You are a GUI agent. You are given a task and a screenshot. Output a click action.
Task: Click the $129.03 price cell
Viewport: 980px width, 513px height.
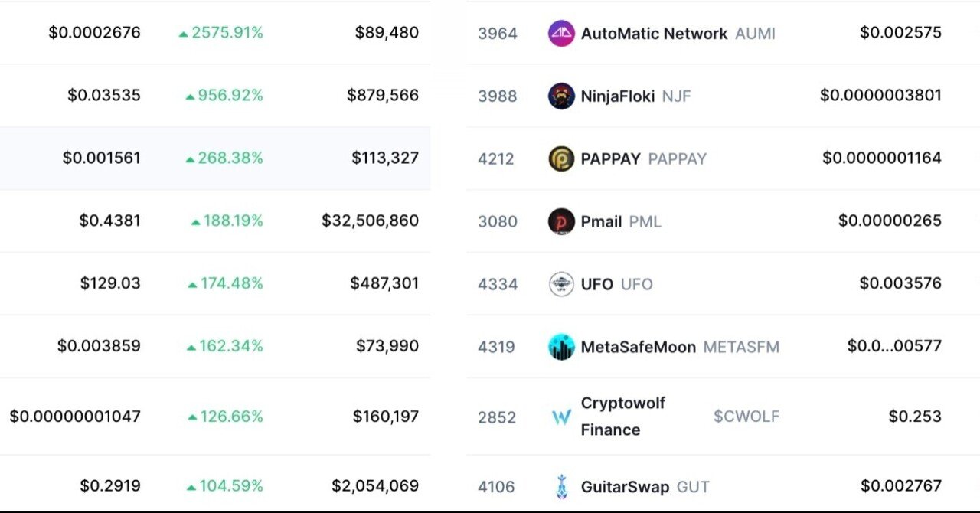pos(110,283)
